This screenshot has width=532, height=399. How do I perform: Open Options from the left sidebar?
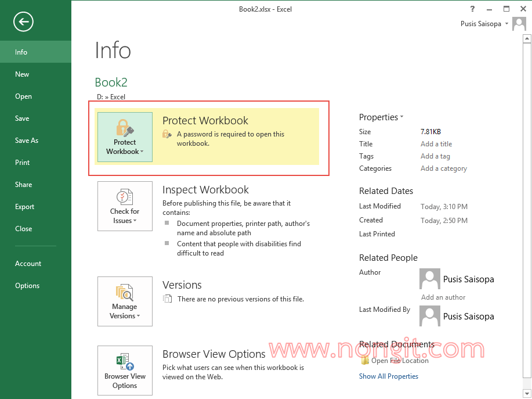click(27, 286)
